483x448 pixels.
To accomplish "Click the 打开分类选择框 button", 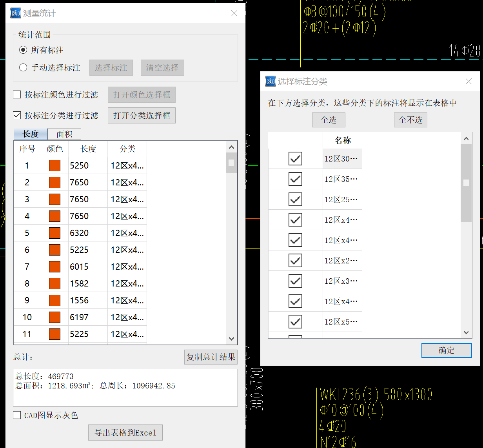I will [x=142, y=116].
